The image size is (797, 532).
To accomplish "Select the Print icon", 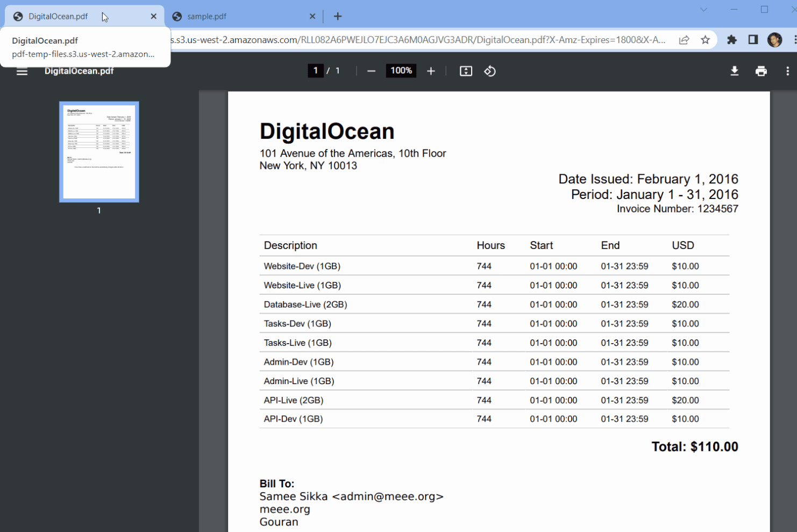I will pos(761,70).
